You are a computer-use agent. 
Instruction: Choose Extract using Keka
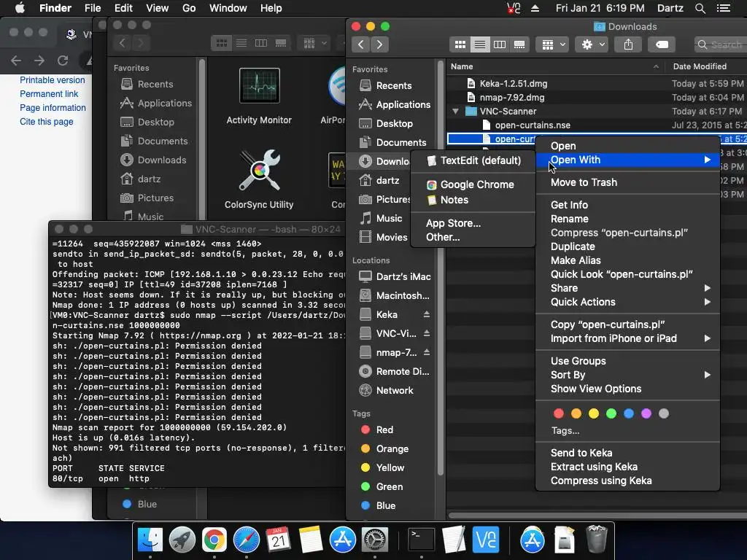[627, 467]
